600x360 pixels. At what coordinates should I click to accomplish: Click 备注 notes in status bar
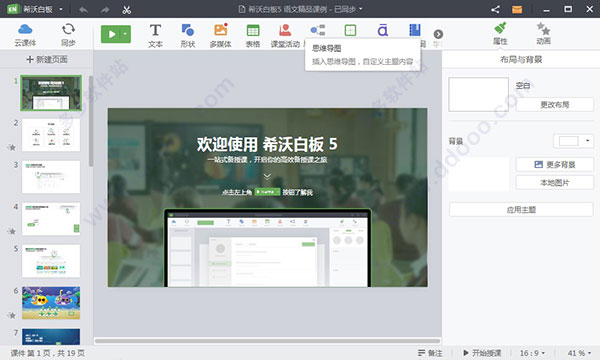(430, 353)
